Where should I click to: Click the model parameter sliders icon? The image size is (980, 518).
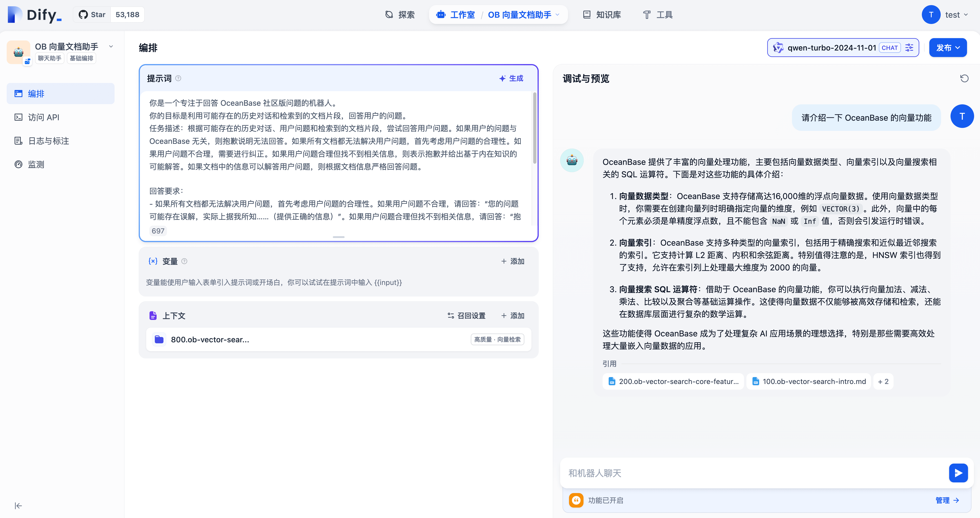(x=909, y=48)
